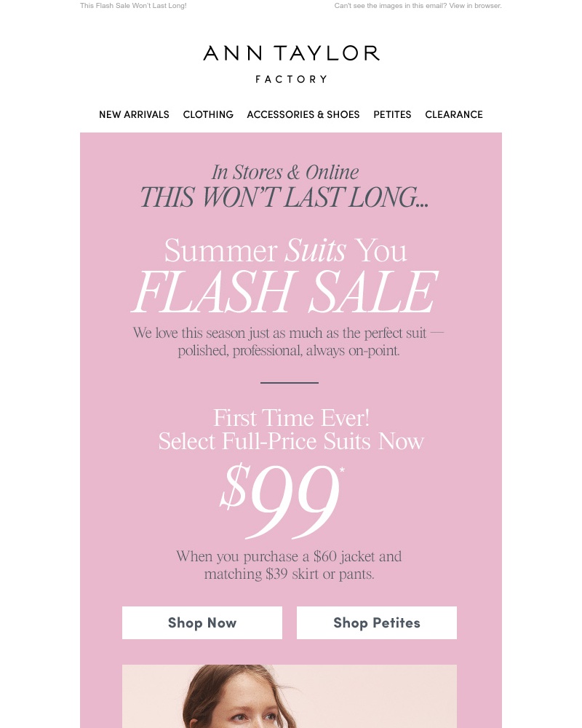Screen dimensions: 582x728
Task: Go to Accessories & Shoes section
Action: (x=303, y=114)
